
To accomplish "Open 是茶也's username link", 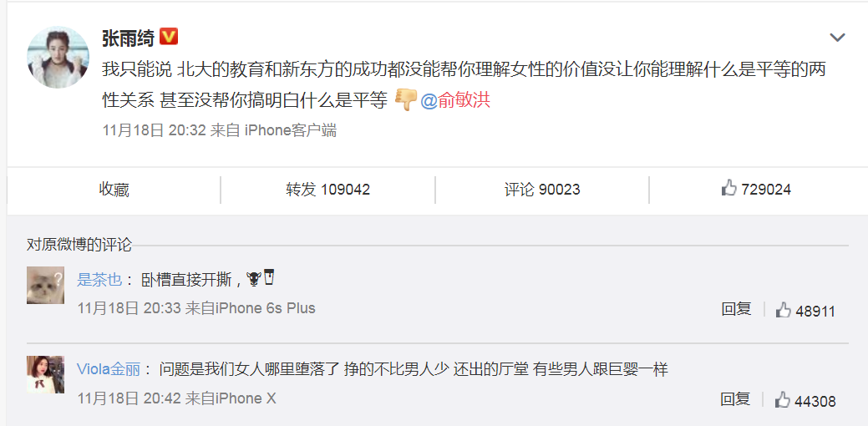I will [x=99, y=280].
